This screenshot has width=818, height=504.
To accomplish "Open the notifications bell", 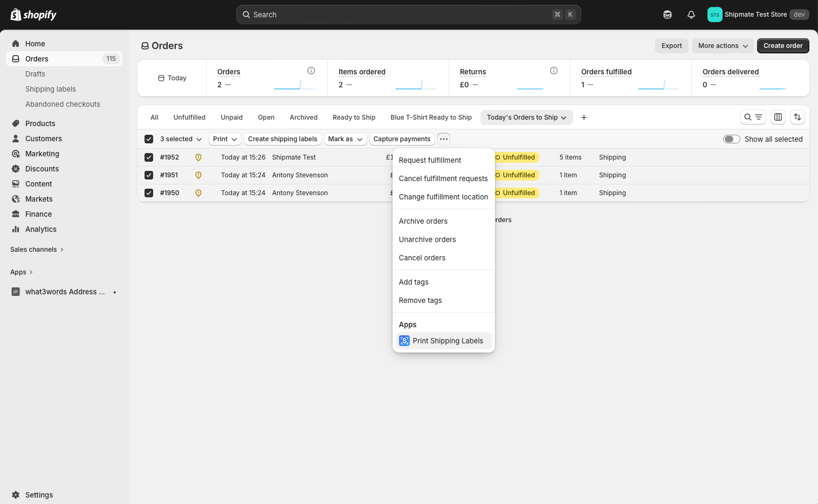I will tap(691, 15).
